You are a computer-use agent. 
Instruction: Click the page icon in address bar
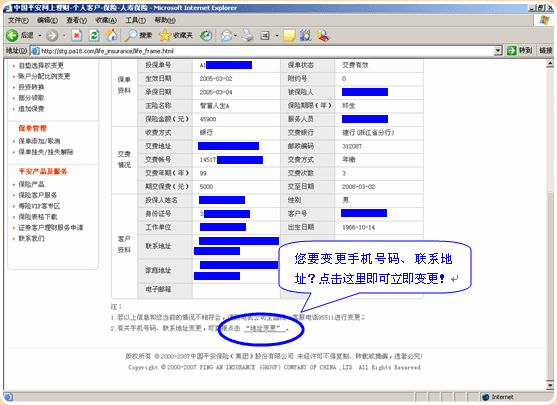[x=35, y=51]
